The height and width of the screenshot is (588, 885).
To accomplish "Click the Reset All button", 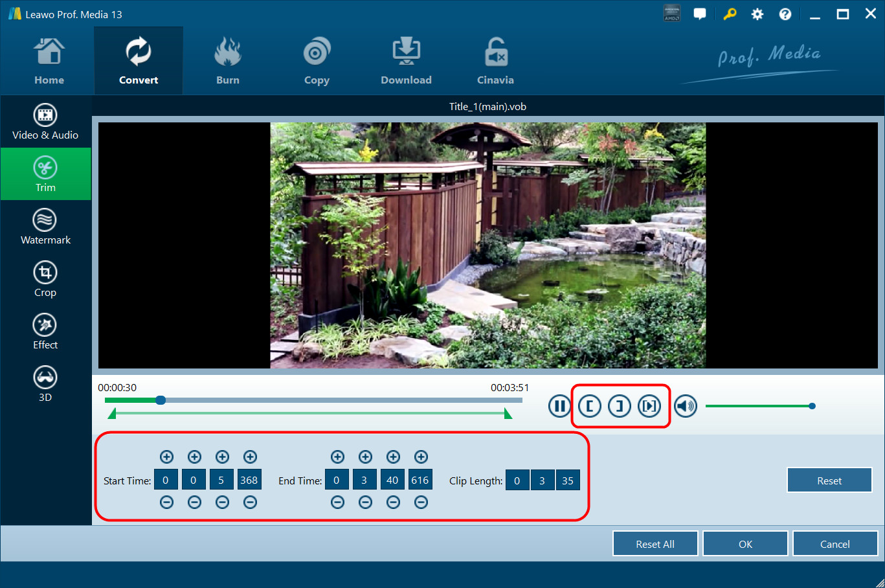I will pos(655,544).
